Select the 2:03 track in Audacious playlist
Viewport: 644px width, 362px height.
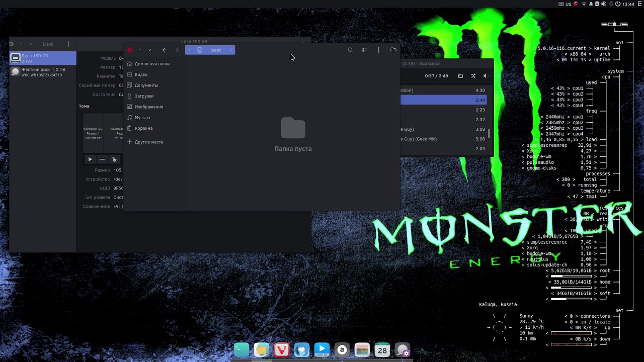coord(443,149)
